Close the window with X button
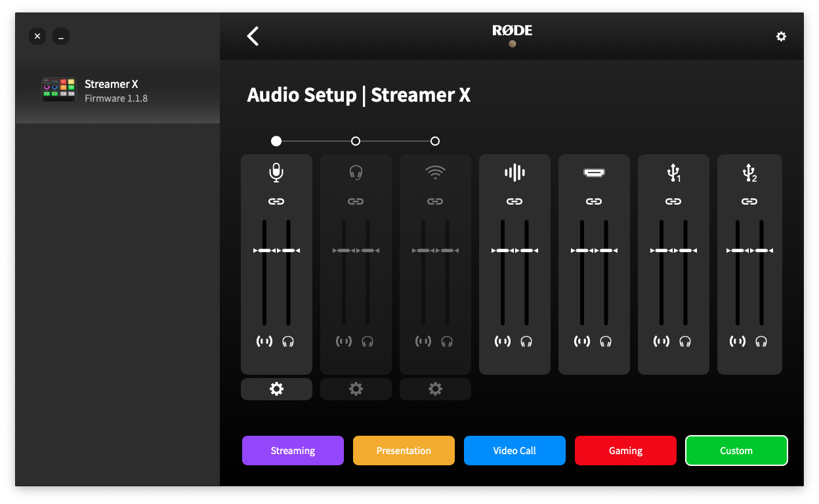The width and height of the screenshot is (819, 504). 37,36
